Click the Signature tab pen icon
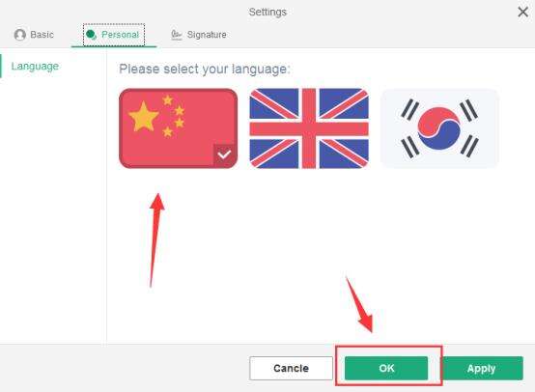Screen dimensions: 535x392 tap(176, 35)
